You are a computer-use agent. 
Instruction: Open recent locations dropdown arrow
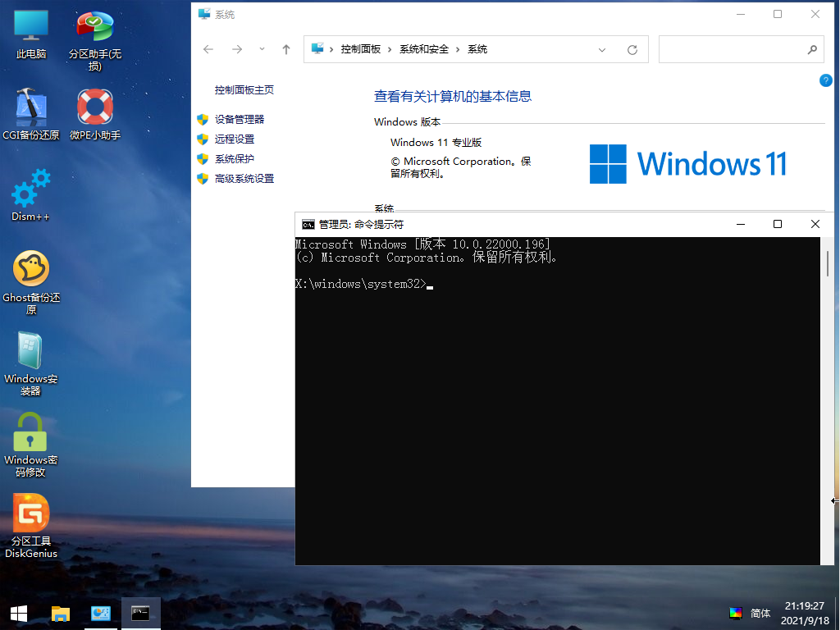tap(262, 49)
